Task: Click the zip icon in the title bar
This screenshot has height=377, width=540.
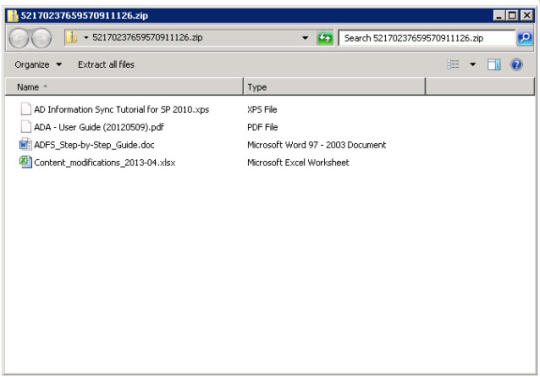Action: (x=13, y=16)
